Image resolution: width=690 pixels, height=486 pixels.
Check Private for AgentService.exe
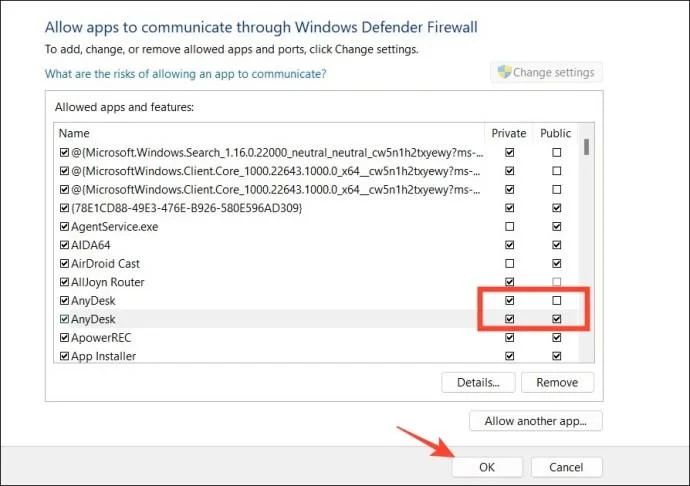(x=510, y=226)
